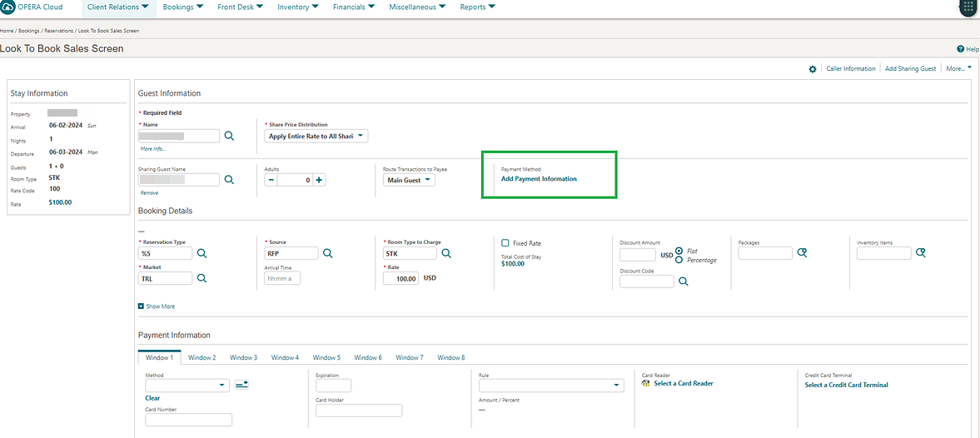
Task: Switch to Window 3 tab
Action: tap(243, 357)
